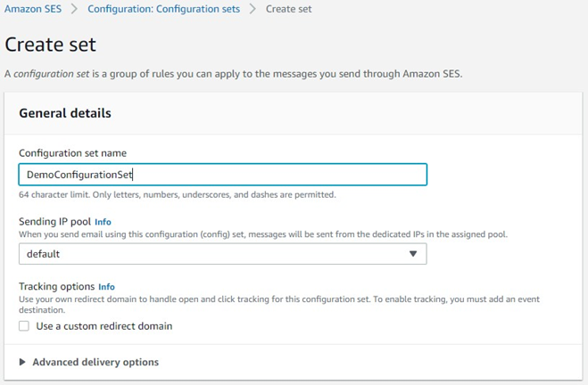Click the Amazon SES breadcrumb link

(34, 9)
